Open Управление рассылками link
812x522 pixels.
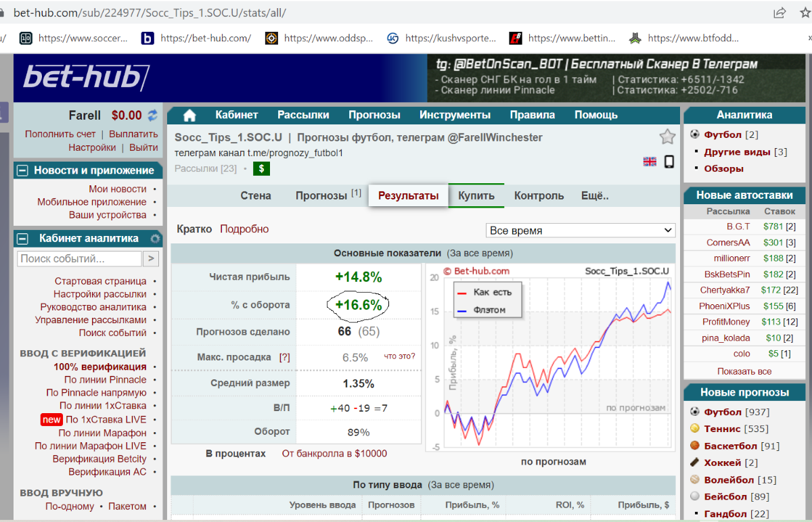[x=91, y=320]
